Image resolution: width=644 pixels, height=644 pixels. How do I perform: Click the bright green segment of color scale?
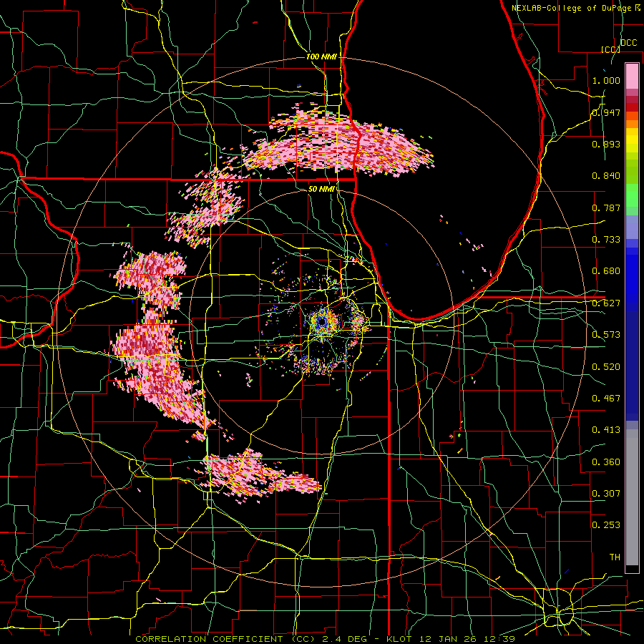632,195
